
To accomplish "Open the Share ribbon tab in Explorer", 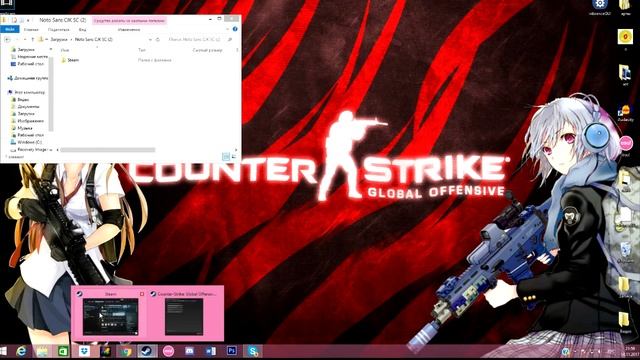I will (x=58, y=29).
